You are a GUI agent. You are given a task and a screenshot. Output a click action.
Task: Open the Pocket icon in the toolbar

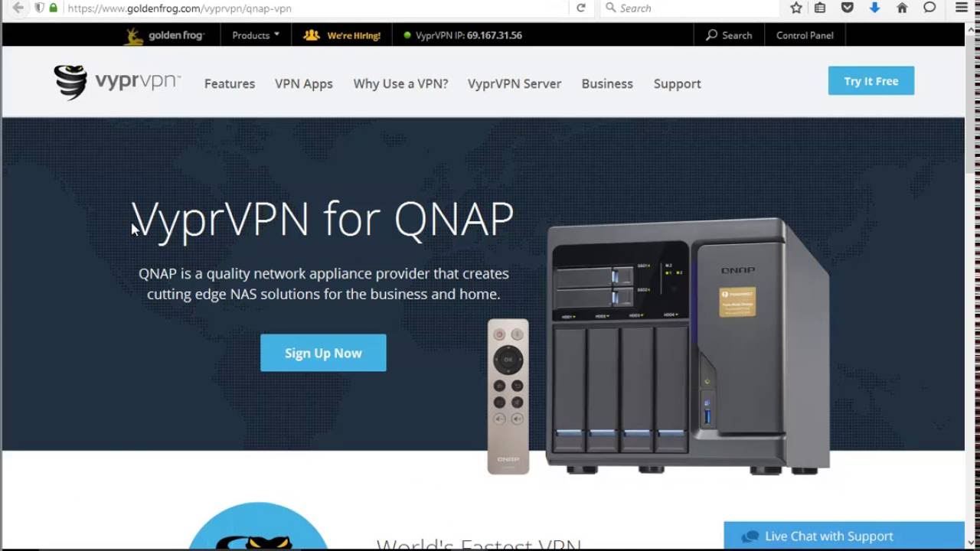click(847, 8)
